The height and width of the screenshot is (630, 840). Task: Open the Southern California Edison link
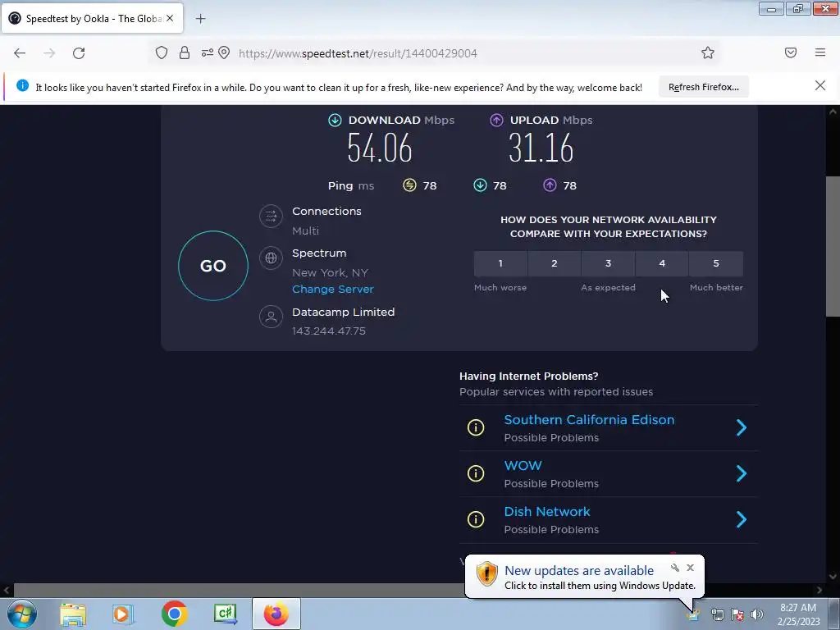point(589,419)
